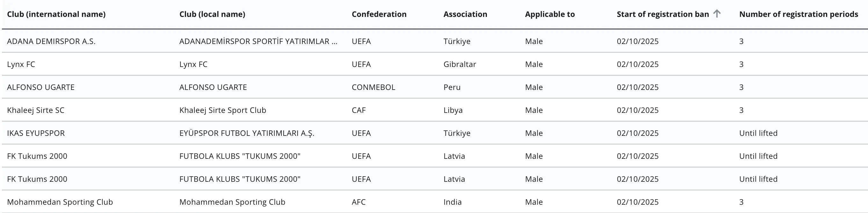Click the Khaleej Sirte SC entry
The width and height of the screenshot is (868, 213).
(x=36, y=110)
